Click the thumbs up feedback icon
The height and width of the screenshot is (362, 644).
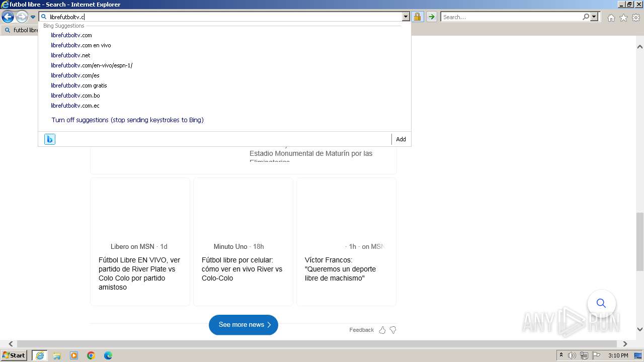pyautogui.click(x=382, y=330)
